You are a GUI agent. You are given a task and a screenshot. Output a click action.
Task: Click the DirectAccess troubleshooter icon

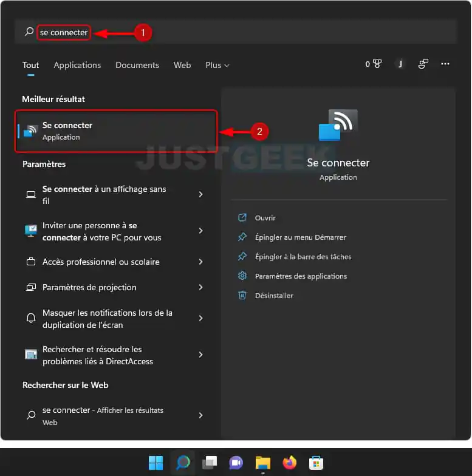[x=30, y=354]
